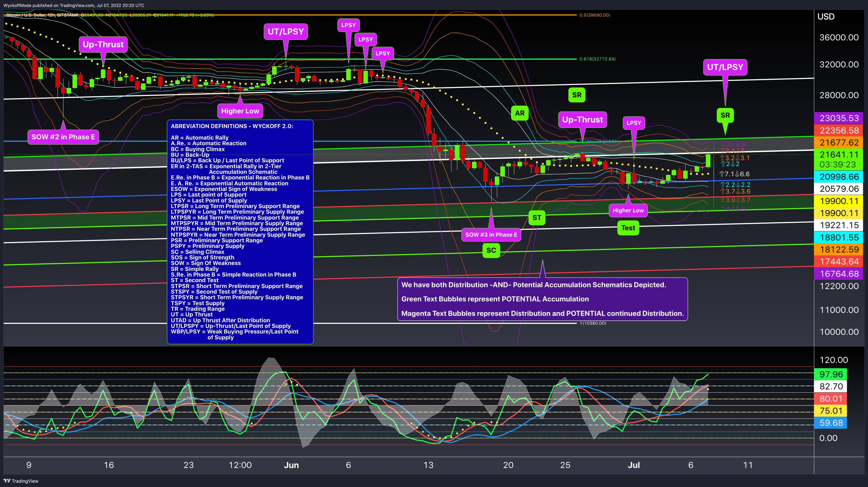Select the yellow 75.01 indicator value

coord(831,411)
